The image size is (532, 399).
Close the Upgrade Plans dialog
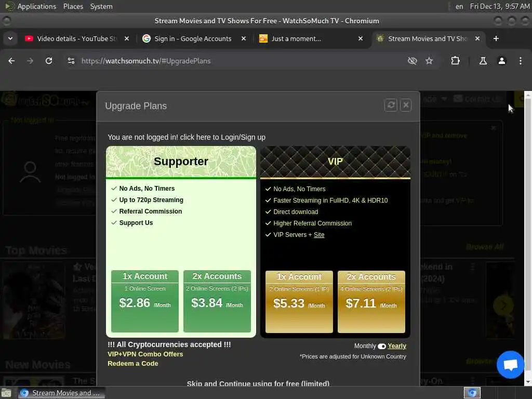(406, 105)
